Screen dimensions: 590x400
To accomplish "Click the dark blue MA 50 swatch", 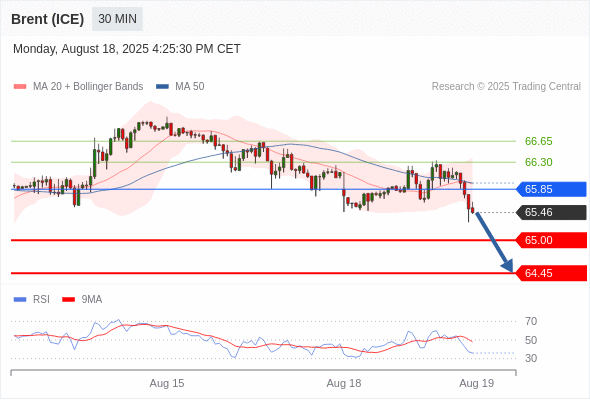I will (x=162, y=87).
